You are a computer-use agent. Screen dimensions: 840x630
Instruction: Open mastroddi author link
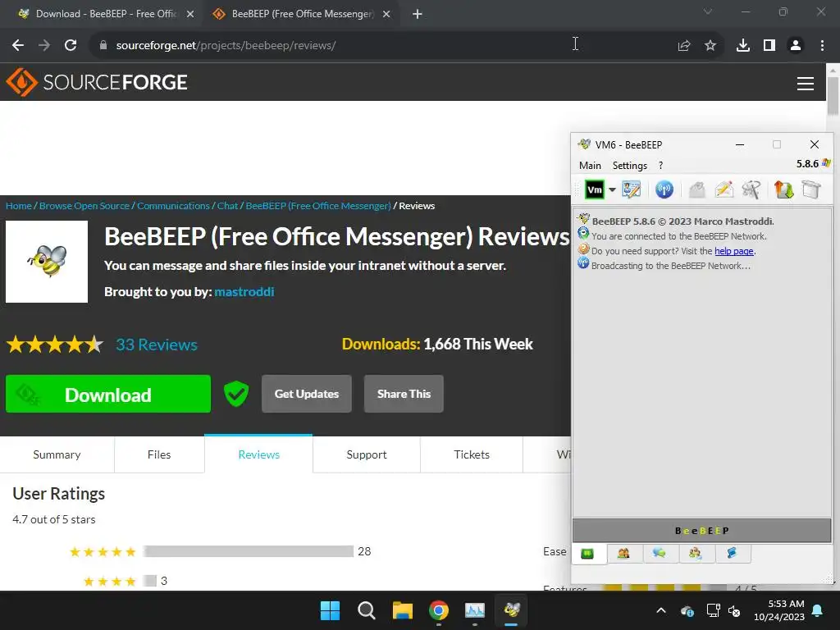click(244, 291)
